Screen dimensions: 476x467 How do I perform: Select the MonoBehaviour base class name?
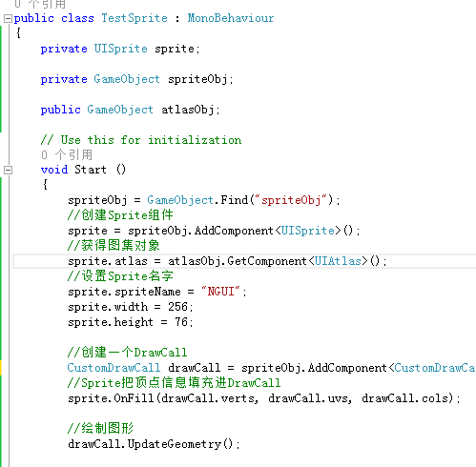click(x=231, y=18)
